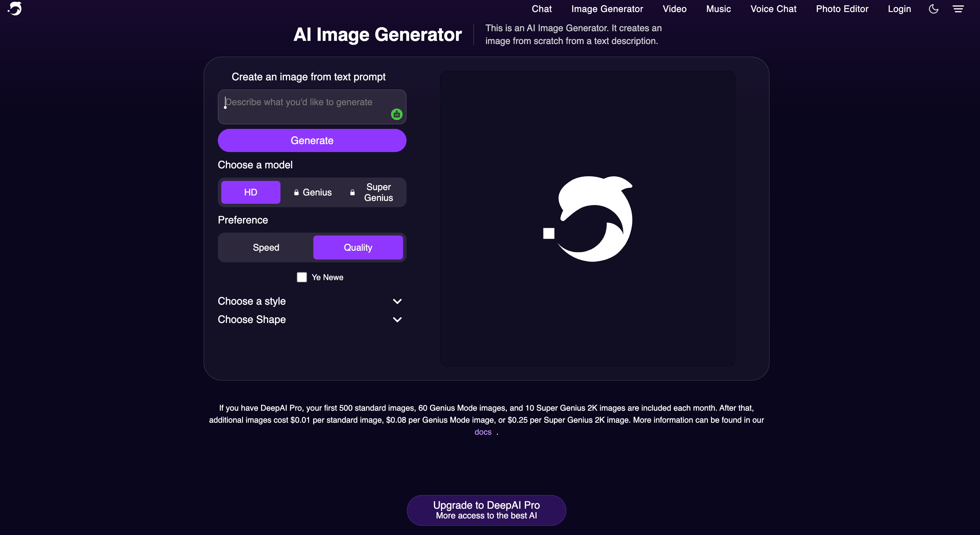Screen dimensions: 980x535
Task: Select the Genius model option
Action: click(x=313, y=192)
